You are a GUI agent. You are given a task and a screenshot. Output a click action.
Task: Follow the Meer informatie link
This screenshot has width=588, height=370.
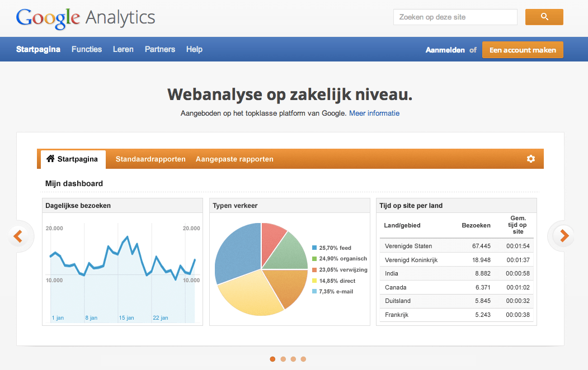pos(374,113)
